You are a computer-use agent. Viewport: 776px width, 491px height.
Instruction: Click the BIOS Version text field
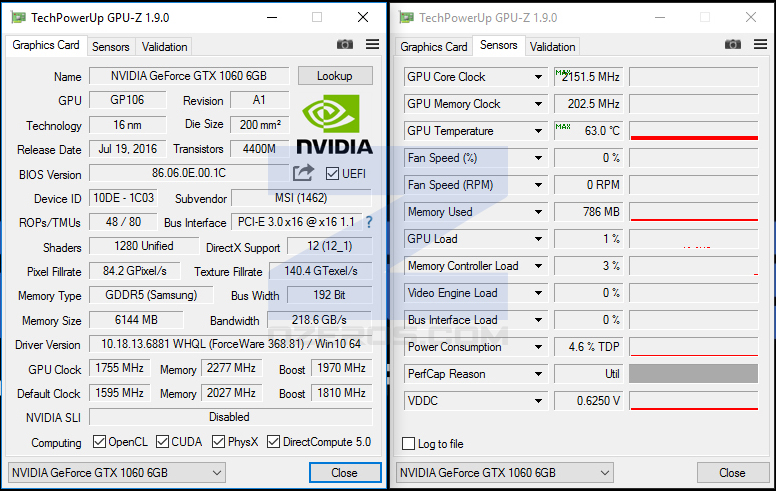(189, 173)
